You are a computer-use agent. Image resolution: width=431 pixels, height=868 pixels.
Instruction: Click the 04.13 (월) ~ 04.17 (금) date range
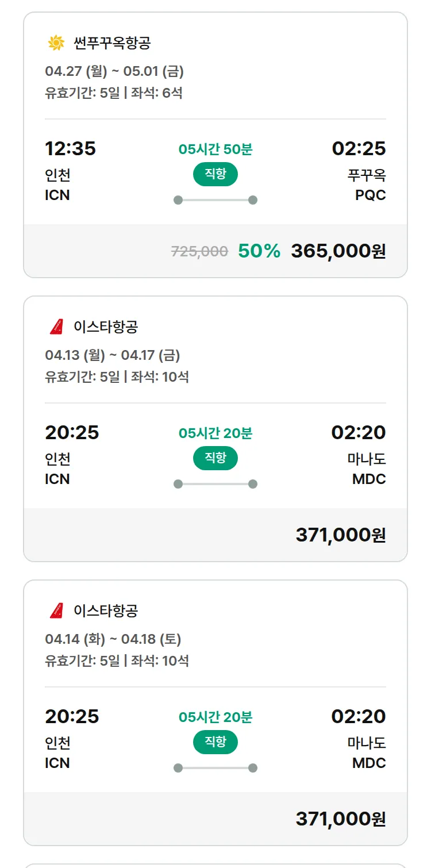(113, 355)
